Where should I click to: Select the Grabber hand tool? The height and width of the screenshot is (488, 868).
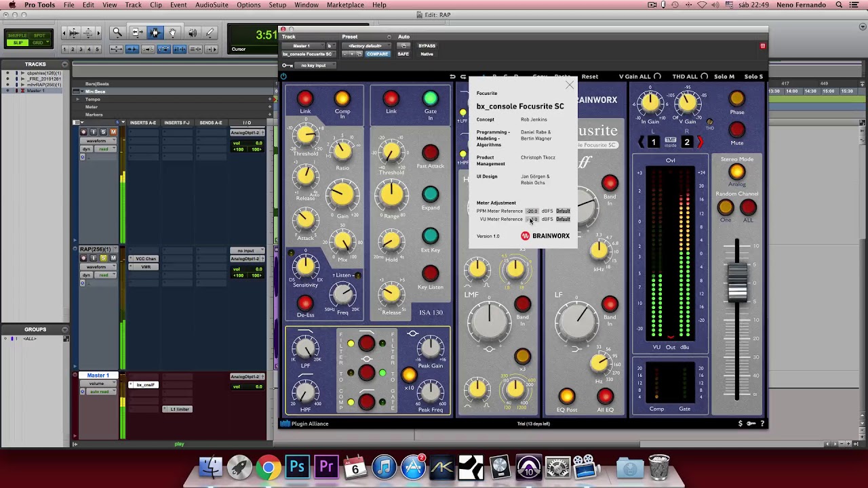(173, 33)
